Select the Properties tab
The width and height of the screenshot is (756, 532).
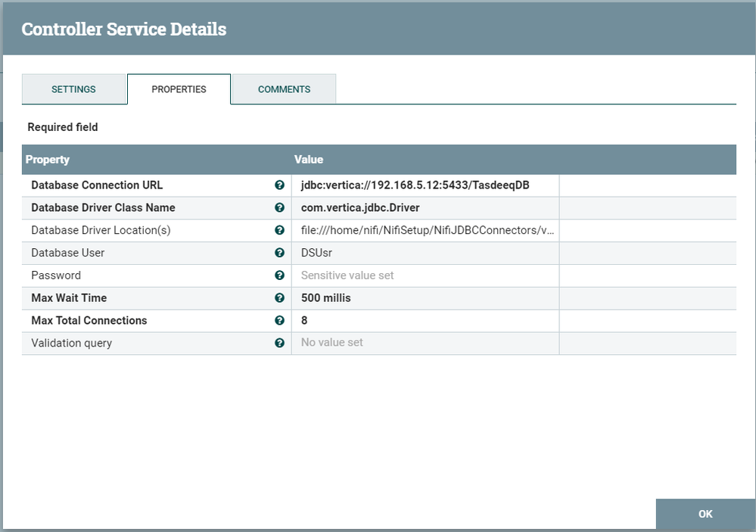click(179, 89)
